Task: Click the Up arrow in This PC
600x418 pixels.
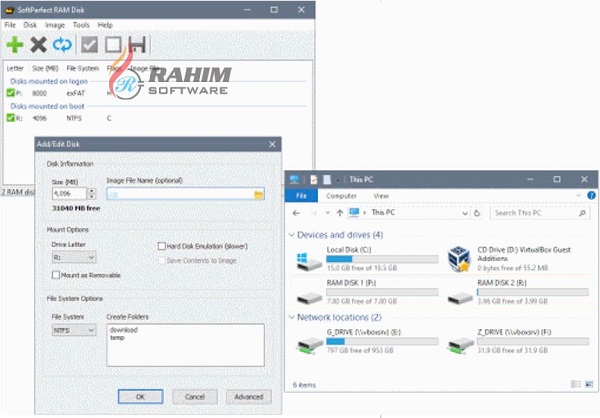Action: [339, 213]
